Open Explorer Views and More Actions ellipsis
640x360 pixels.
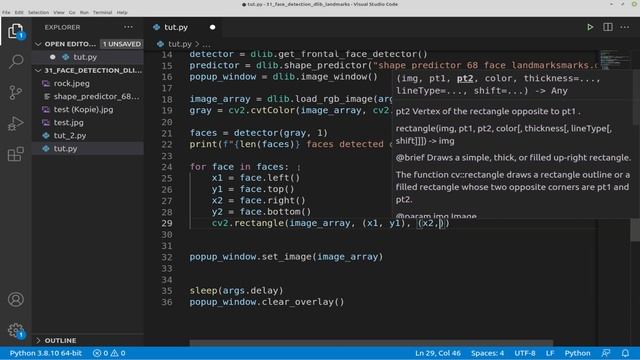(x=128, y=27)
